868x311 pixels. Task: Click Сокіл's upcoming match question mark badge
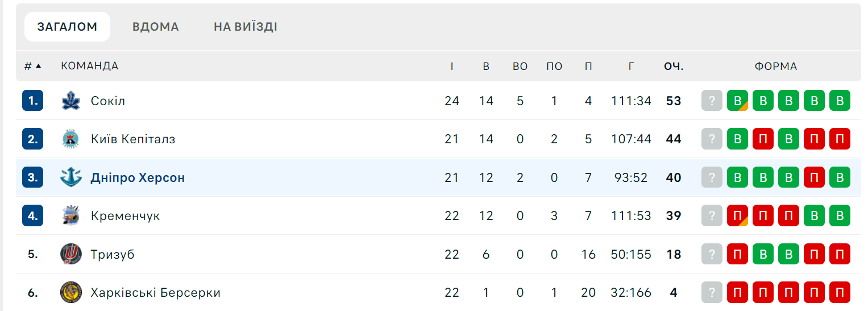[x=712, y=101]
